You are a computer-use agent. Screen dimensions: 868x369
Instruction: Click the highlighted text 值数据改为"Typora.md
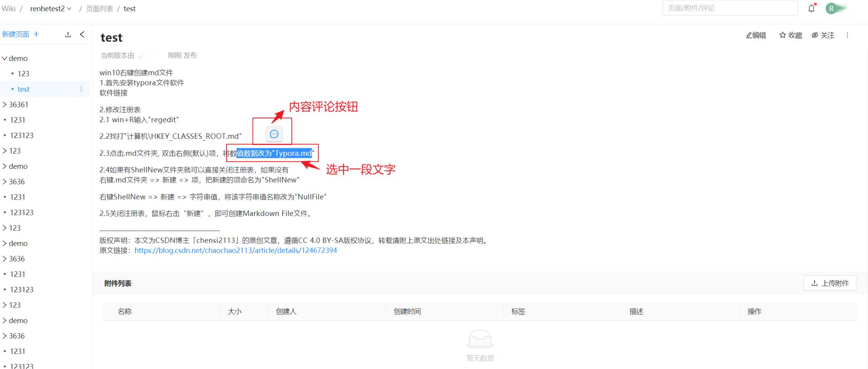[274, 153]
